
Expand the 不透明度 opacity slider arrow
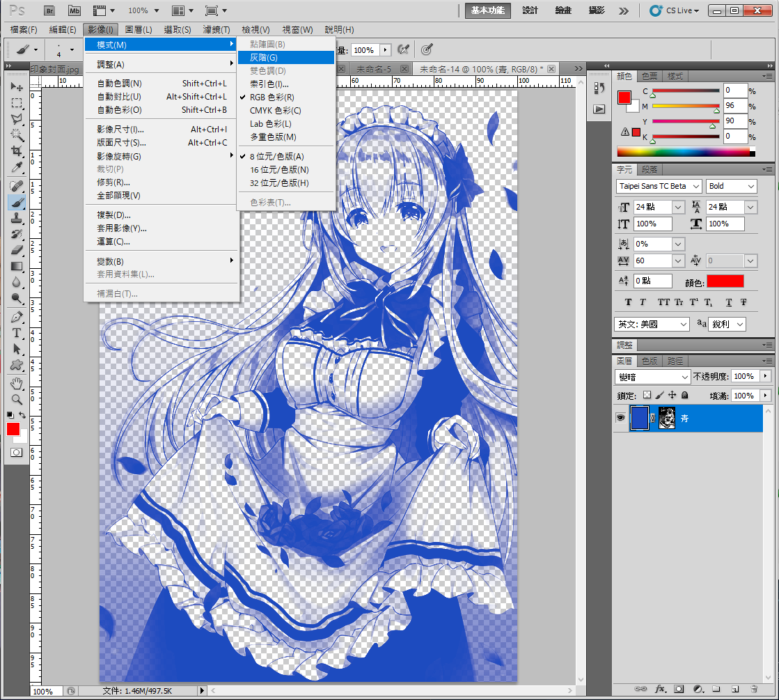click(x=766, y=376)
